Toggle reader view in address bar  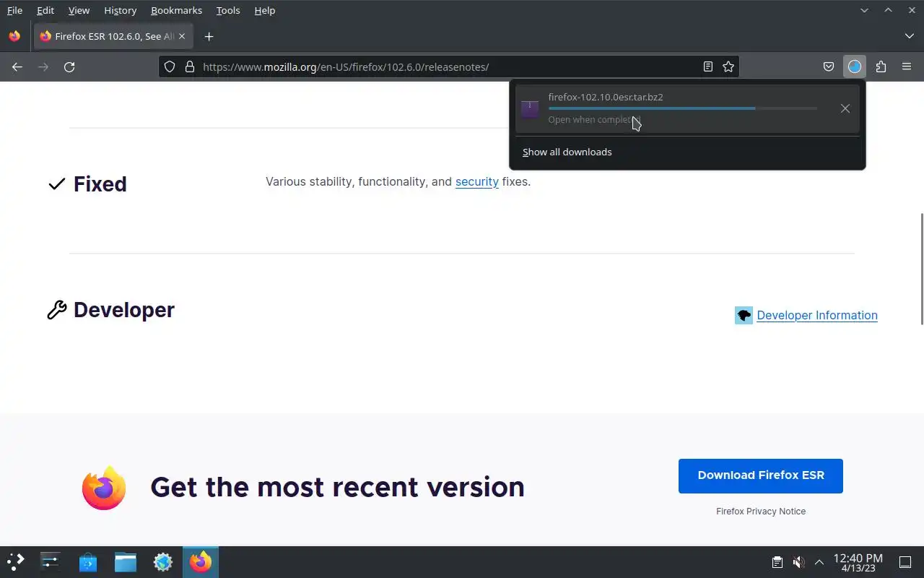(x=708, y=66)
